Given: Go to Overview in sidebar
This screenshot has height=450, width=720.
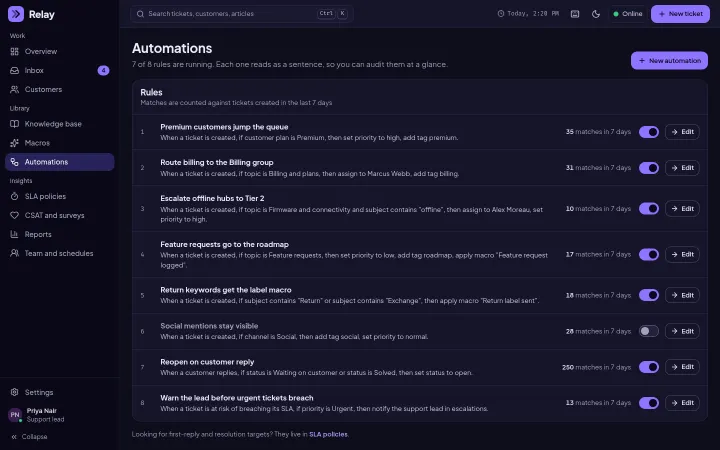Looking at the screenshot, I should pos(60,51).
